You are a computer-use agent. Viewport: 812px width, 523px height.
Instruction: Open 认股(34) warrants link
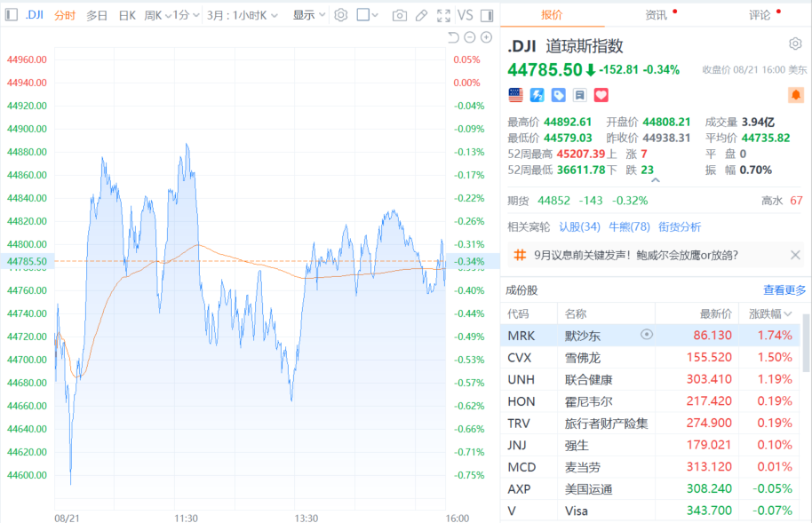pyautogui.click(x=579, y=226)
